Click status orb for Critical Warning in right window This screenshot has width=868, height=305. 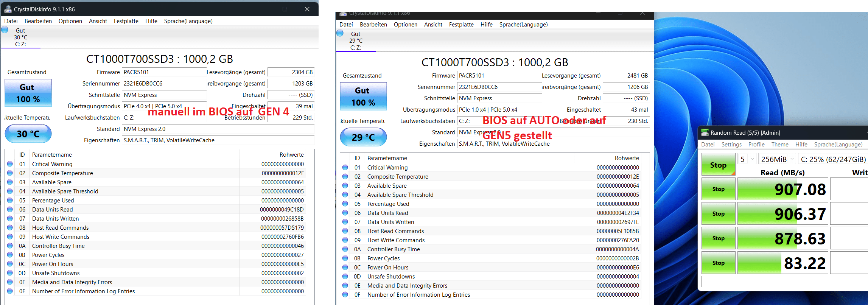click(345, 167)
